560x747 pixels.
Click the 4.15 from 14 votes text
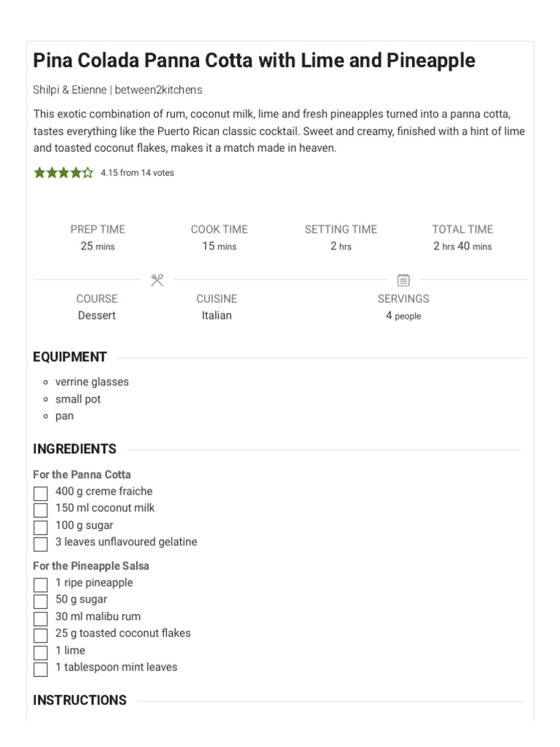[x=137, y=173]
